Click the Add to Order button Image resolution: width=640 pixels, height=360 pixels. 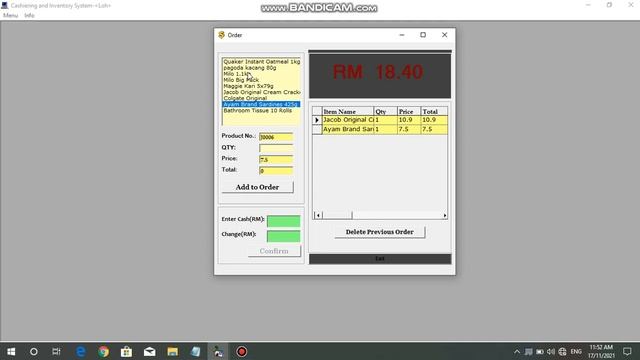point(257,187)
